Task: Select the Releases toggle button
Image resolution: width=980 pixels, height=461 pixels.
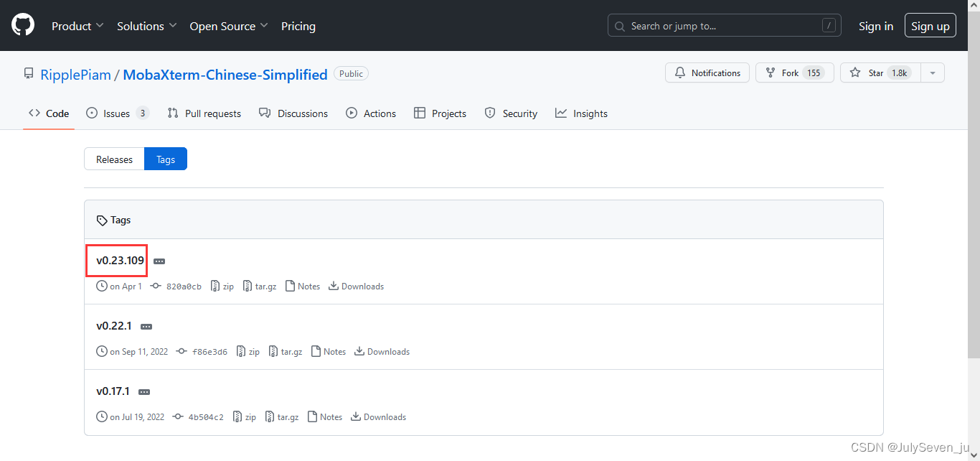Action: point(115,159)
